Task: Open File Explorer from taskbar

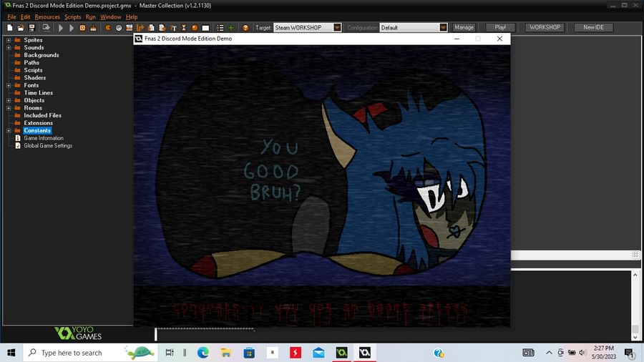Action: click(x=226, y=353)
